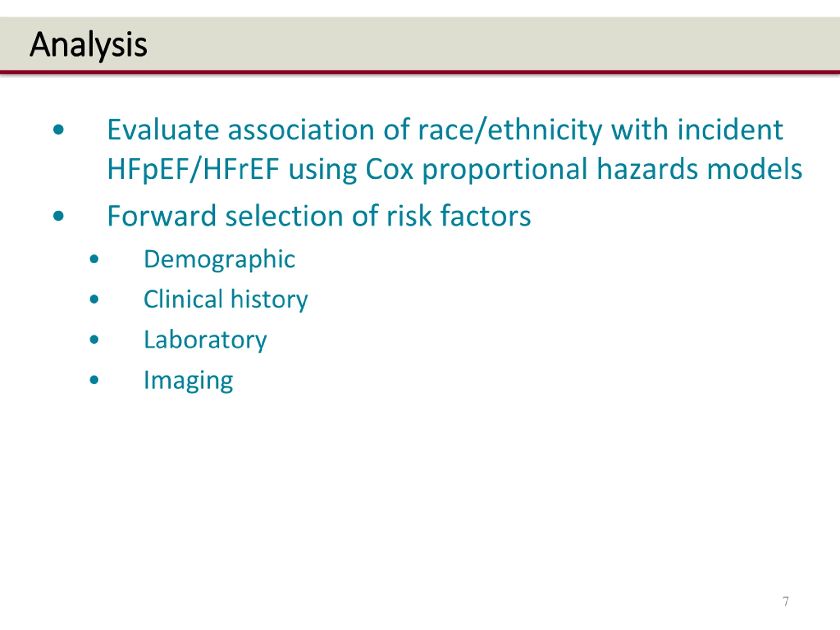The width and height of the screenshot is (840, 630).
Task: Select the Demographic sub-item
Action: [219, 260]
